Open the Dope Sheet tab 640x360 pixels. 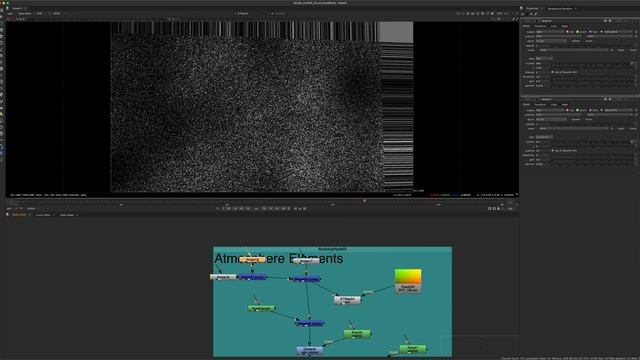point(67,215)
